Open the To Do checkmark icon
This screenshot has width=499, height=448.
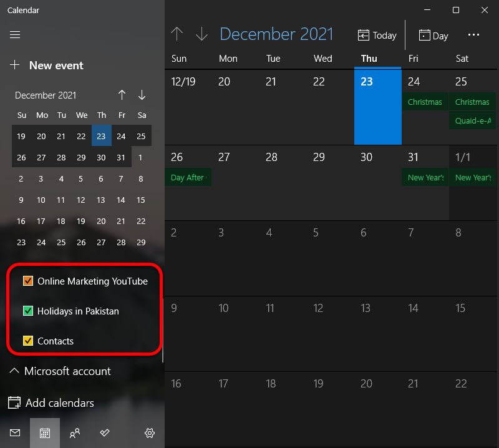(105, 433)
